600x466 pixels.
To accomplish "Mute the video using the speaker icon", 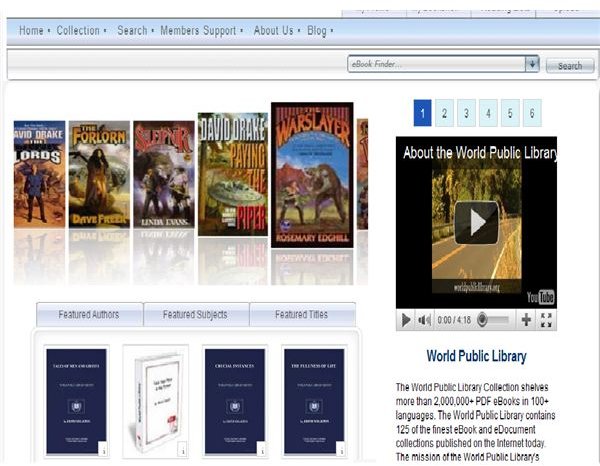I will point(425,320).
